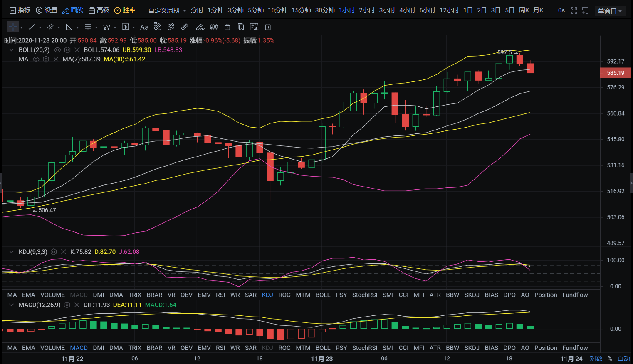Select the crosshair cursor tool
The height and width of the screenshot is (364, 633).
click(x=13, y=27)
